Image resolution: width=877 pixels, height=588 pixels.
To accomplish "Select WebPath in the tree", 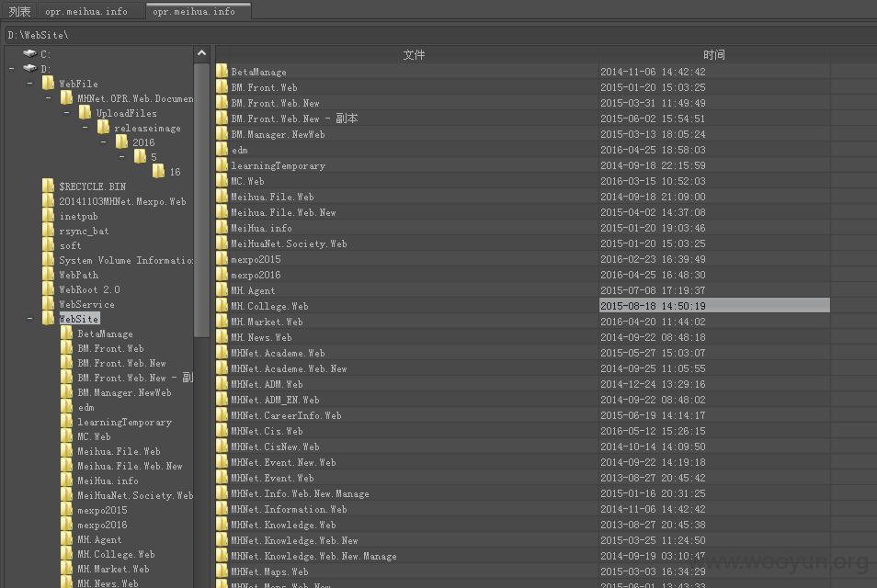I will coord(79,275).
